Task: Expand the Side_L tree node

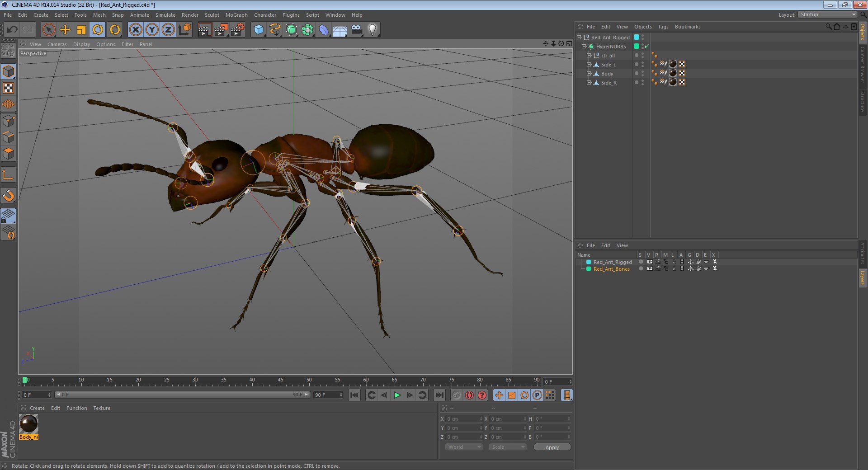Action: click(589, 65)
